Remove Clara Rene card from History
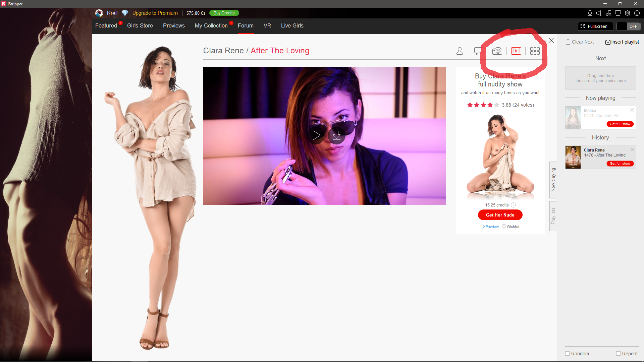The image size is (644, 362). [x=632, y=149]
